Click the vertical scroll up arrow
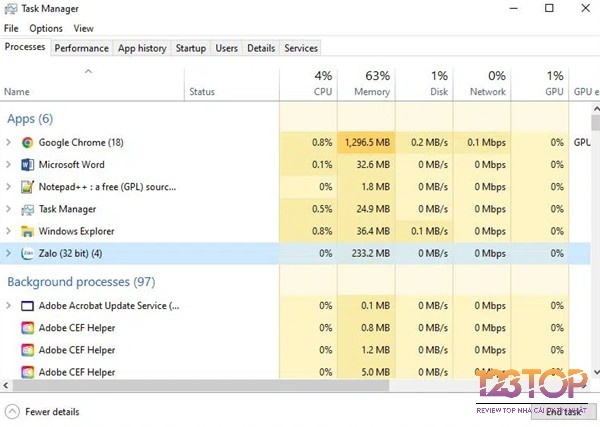The width and height of the screenshot is (600, 427). pos(596,109)
